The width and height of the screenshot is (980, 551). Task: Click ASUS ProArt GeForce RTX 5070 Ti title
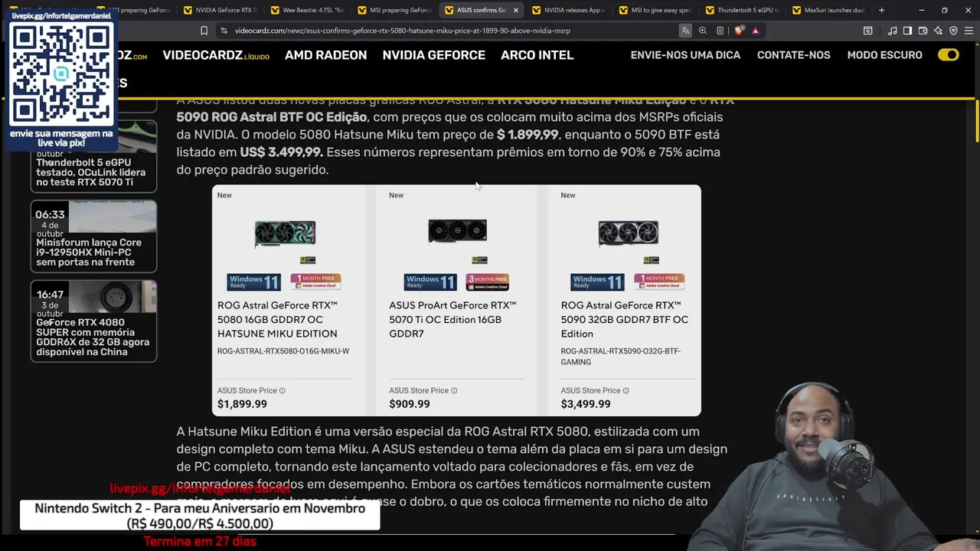tap(452, 319)
